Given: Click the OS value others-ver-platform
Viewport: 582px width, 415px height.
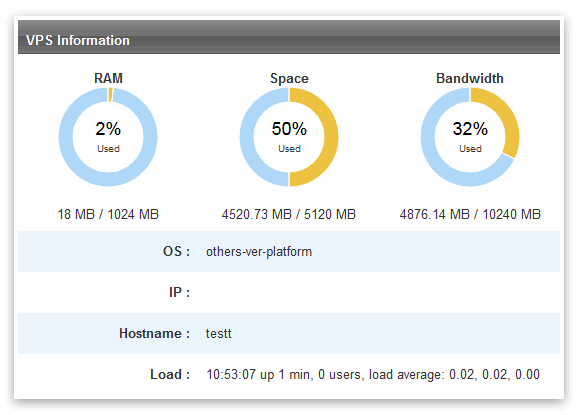Looking at the screenshot, I should 259,252.
